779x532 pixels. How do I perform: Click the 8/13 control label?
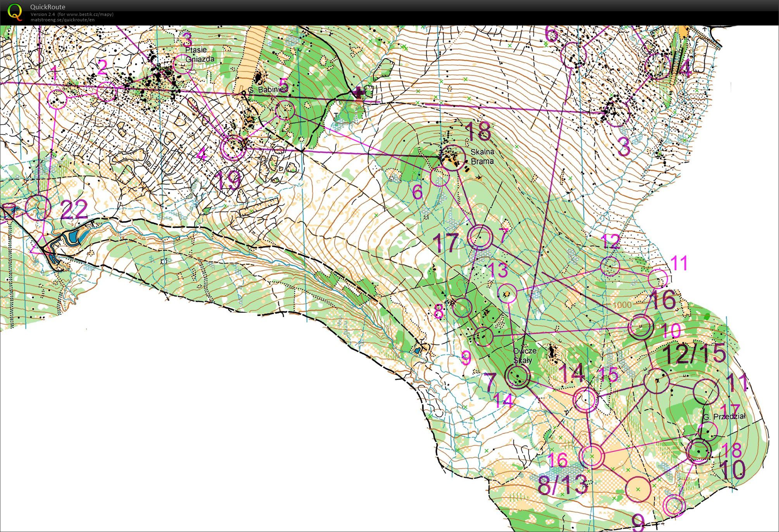562,484
